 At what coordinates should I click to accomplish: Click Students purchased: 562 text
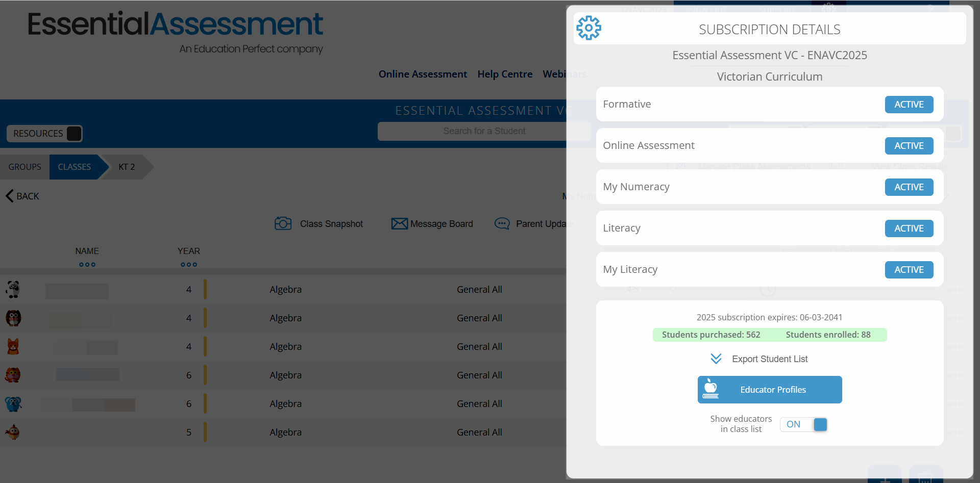pyautogui.click(x=711, y=335)
